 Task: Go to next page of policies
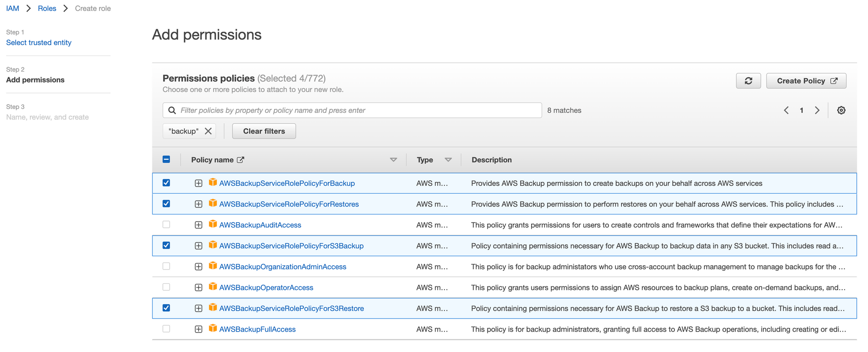(817, 110)
